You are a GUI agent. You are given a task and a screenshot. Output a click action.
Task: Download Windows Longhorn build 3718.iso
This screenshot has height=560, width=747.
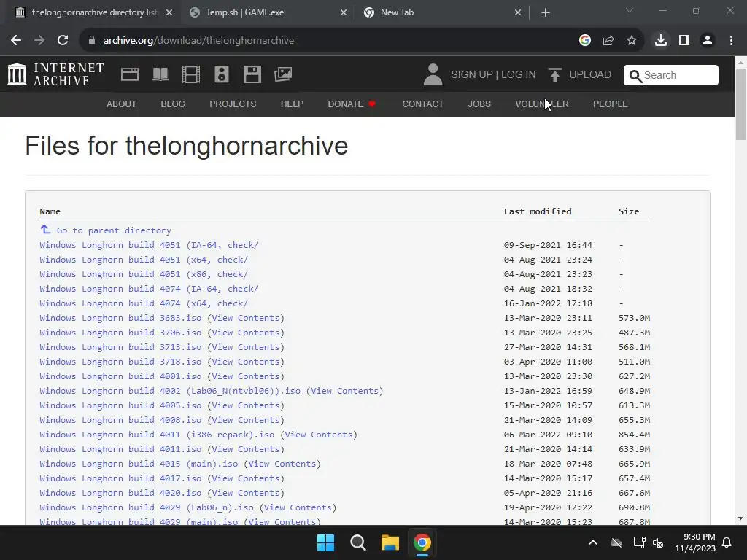(x=120, y=362)
